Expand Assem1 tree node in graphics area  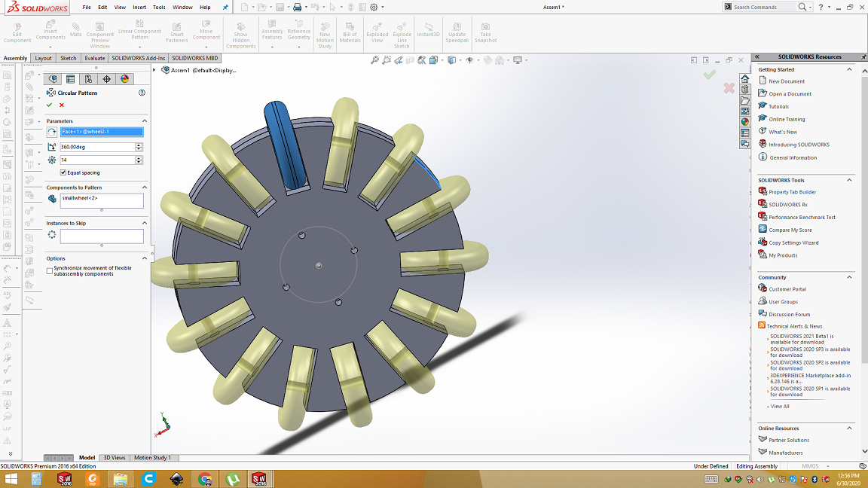click(154, 70)
